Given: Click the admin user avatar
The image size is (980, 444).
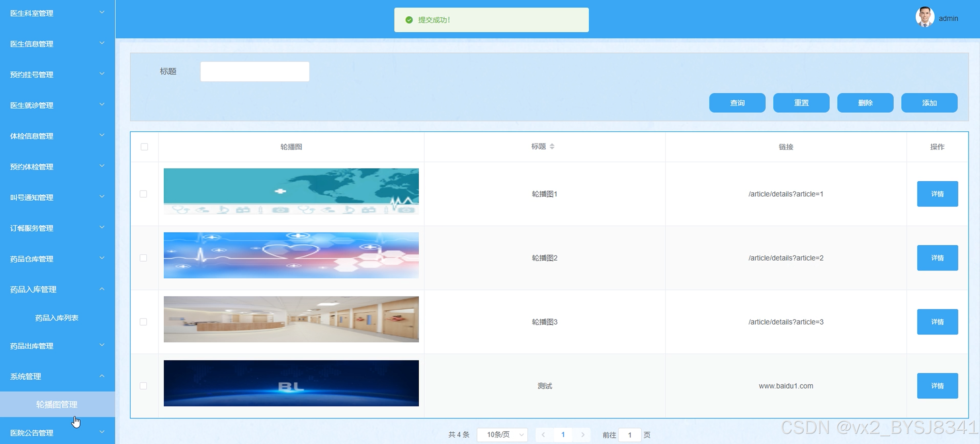Looking at the screenshot, I should pos(925,17).
